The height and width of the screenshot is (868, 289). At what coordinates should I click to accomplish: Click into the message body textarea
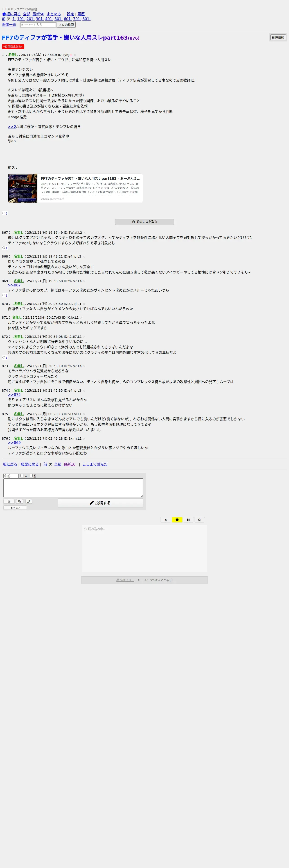click(73, 488)
